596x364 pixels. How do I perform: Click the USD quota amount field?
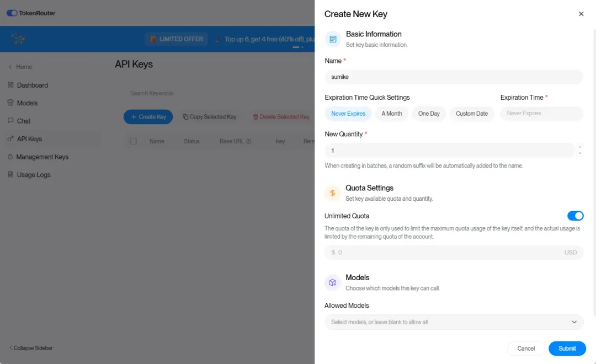(454, 252)
